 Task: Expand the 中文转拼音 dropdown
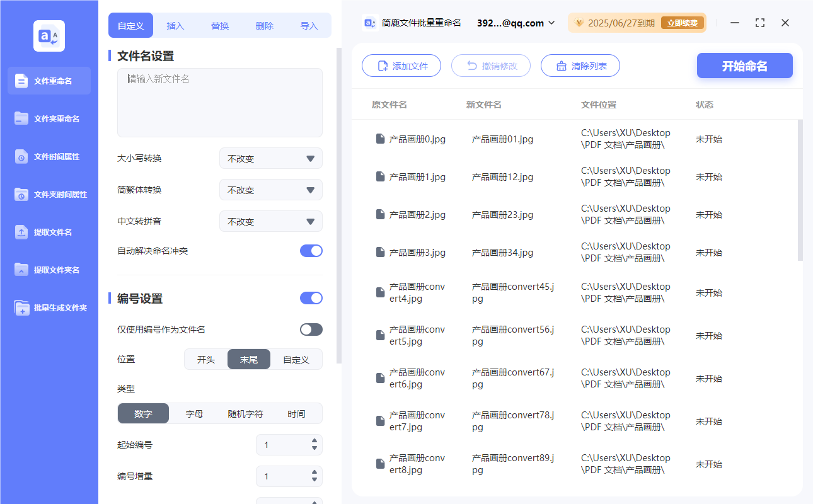(x=270, y=221)
